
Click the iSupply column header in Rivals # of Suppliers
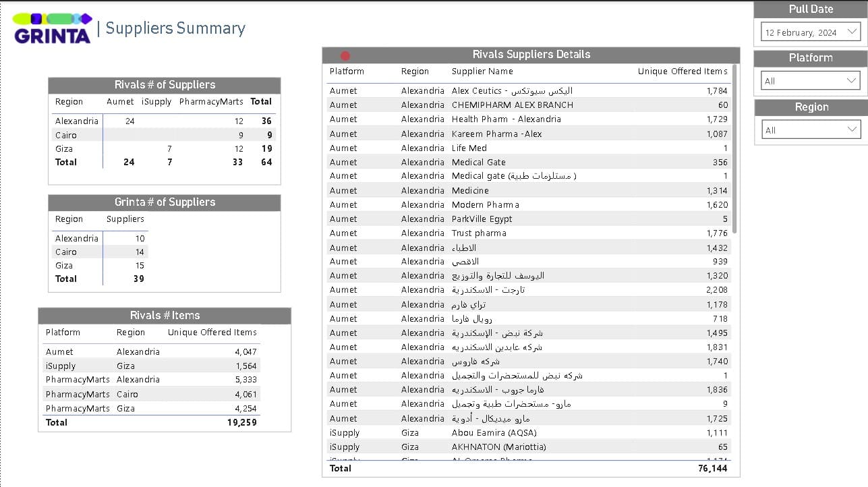(156, 102)
